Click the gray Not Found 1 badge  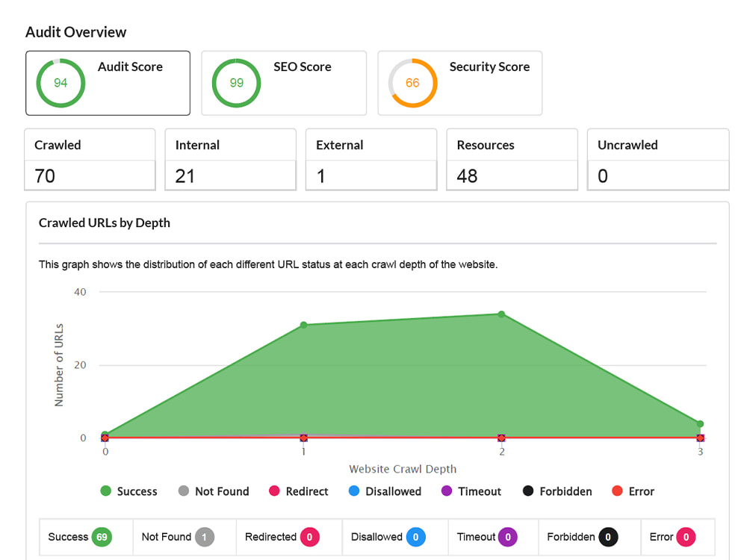click(205, 537)
